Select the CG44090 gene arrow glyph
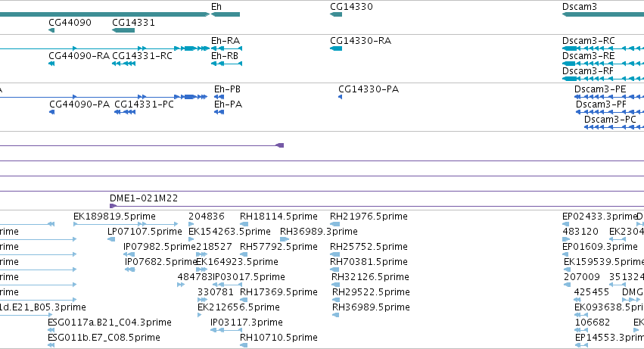 coord(51,30)
